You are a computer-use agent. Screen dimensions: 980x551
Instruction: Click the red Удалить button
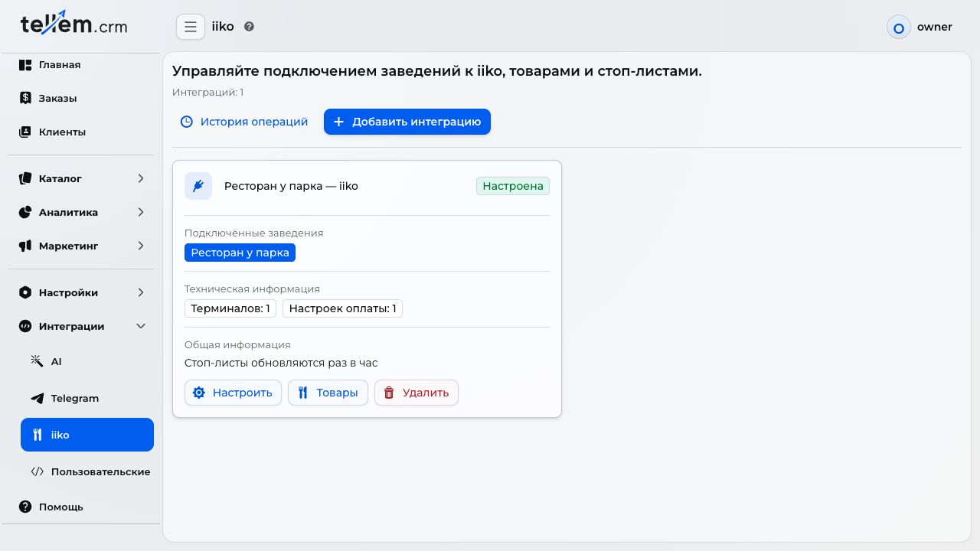click(416, 393)
